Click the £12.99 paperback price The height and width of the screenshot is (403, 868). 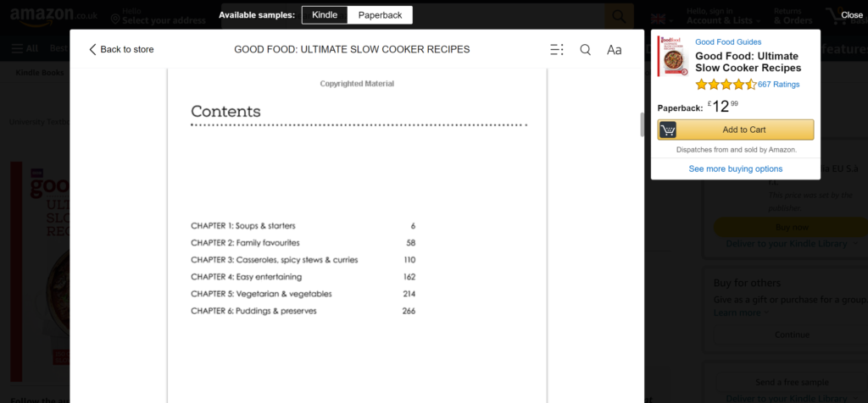(x=723, y=106)
